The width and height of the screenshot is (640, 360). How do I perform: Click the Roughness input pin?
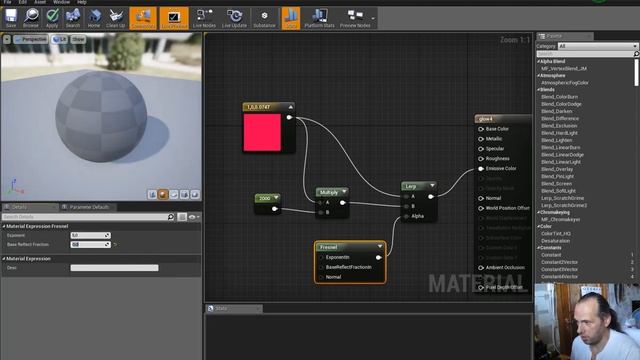[481, 159]
